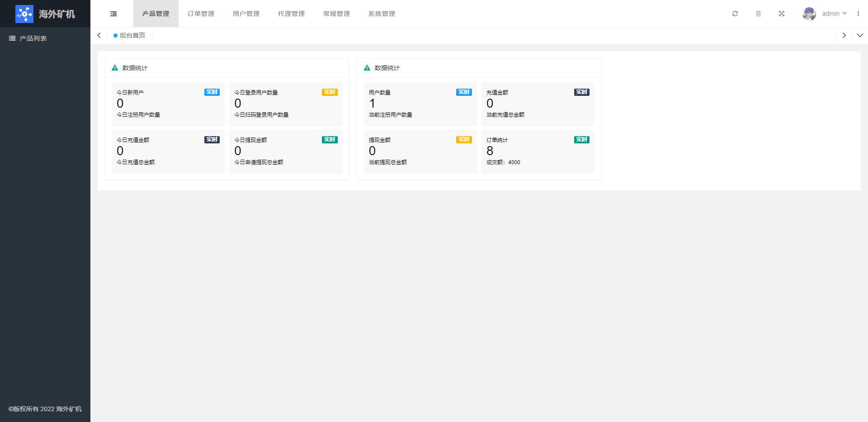The width and height of the screenshot is (868, 422).
Task: Click warning triangle icon of right 数据统计 panel
Action: (367, 68)
